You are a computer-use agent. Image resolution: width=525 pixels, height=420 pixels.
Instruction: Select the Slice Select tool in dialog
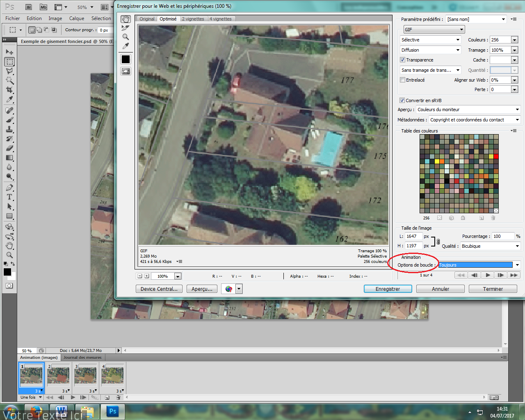(x=126, y=28)
